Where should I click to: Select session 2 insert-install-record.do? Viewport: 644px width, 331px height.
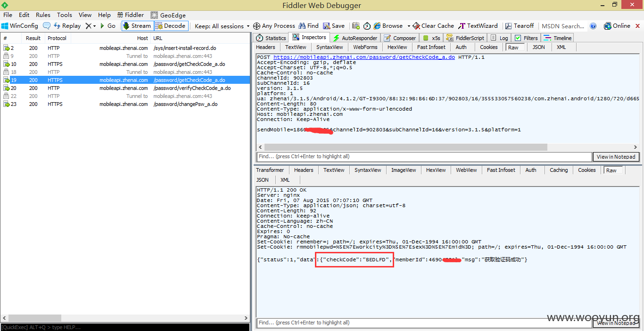(x=125, y=48)
